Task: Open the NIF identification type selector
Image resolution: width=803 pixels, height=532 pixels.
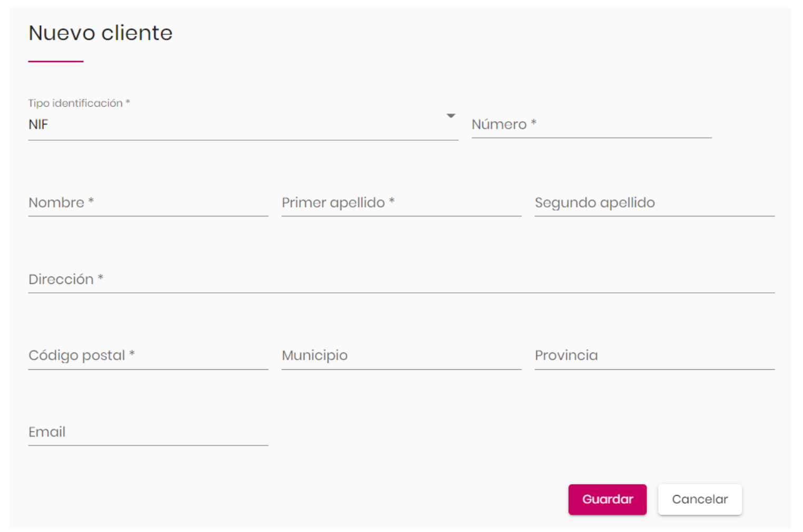Action: 243,125
